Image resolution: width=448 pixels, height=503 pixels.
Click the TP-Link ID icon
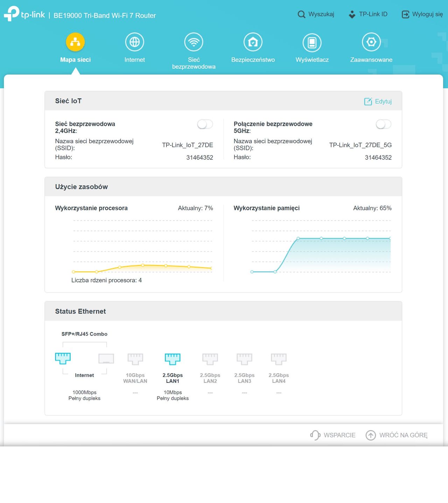(352, 14)
